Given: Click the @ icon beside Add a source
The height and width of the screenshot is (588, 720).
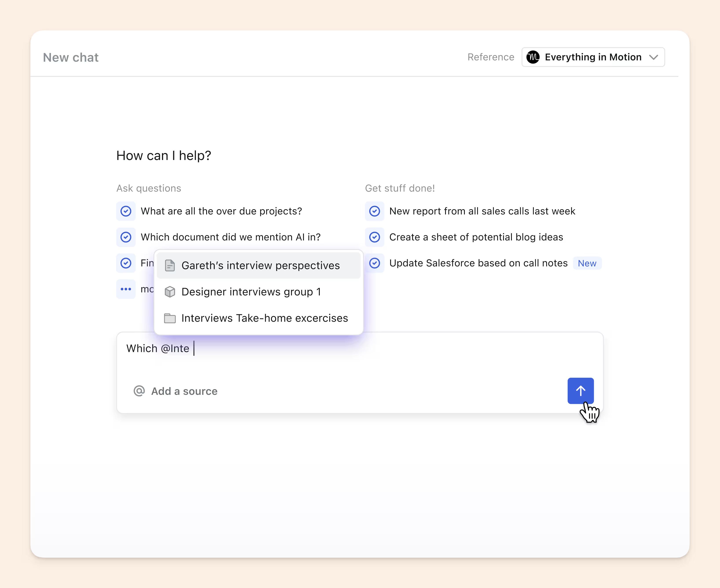Looking at the screenshot, I should (139, 391).
